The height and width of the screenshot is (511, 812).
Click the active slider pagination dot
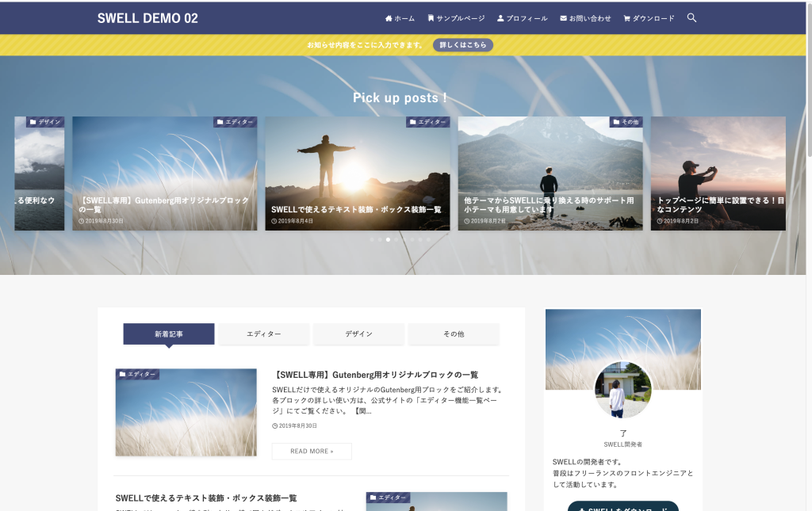point(388,238)
